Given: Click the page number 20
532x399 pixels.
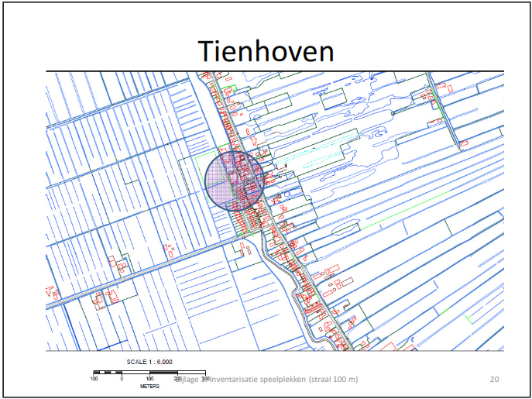Looking at the screenshot, I should click(494, 380).
